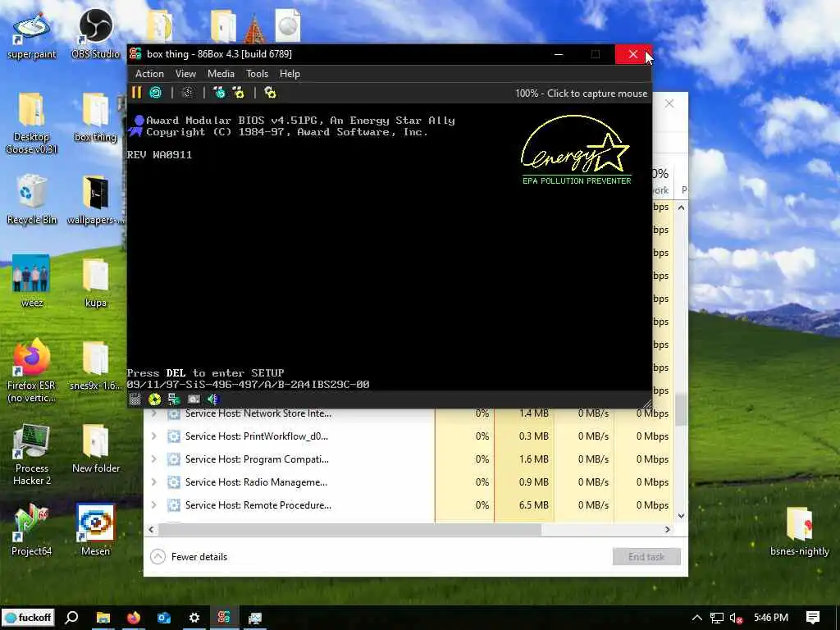Open Settings gear from the taskbar
This screenshot has height=630, width=840.
[194, 618]
